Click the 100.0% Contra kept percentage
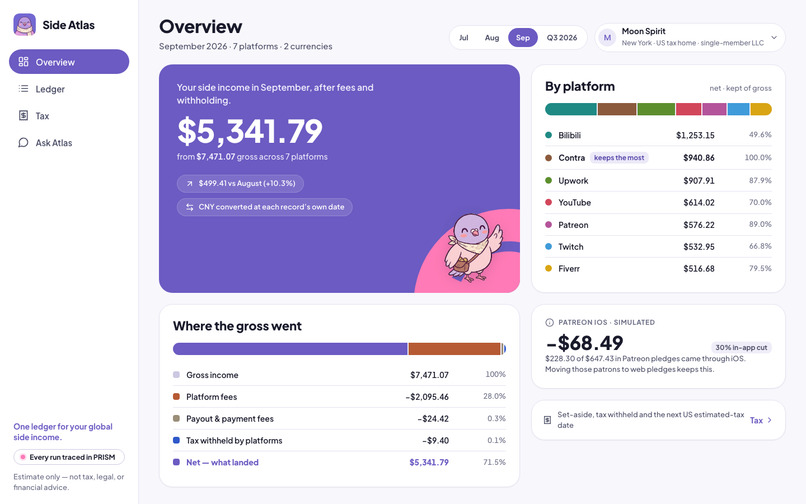This screenshot has width=806, height=504. (x=758, y=157)
